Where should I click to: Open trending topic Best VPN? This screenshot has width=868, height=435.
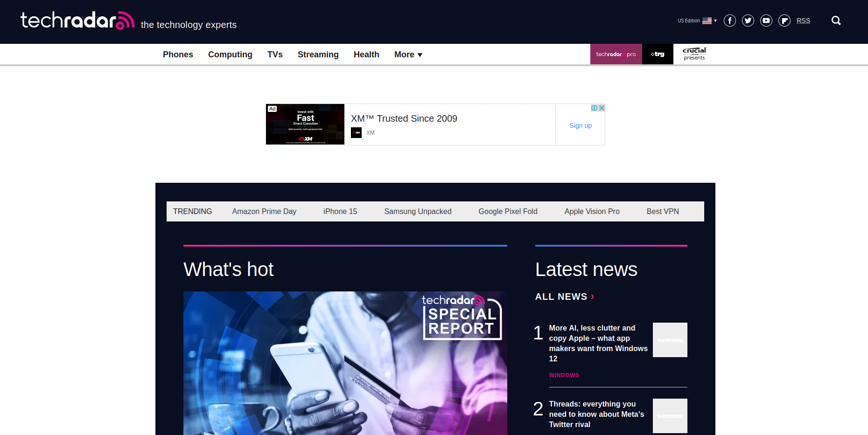[663, 211]
